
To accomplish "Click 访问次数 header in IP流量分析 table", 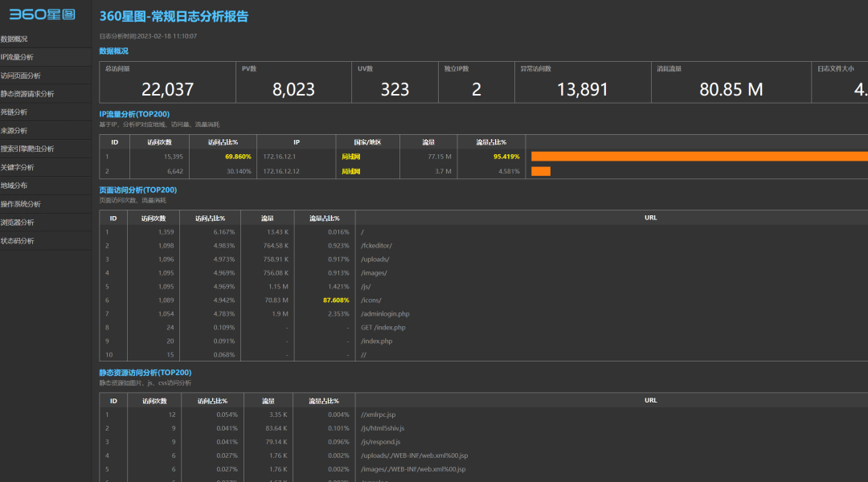I will point(159,142).
